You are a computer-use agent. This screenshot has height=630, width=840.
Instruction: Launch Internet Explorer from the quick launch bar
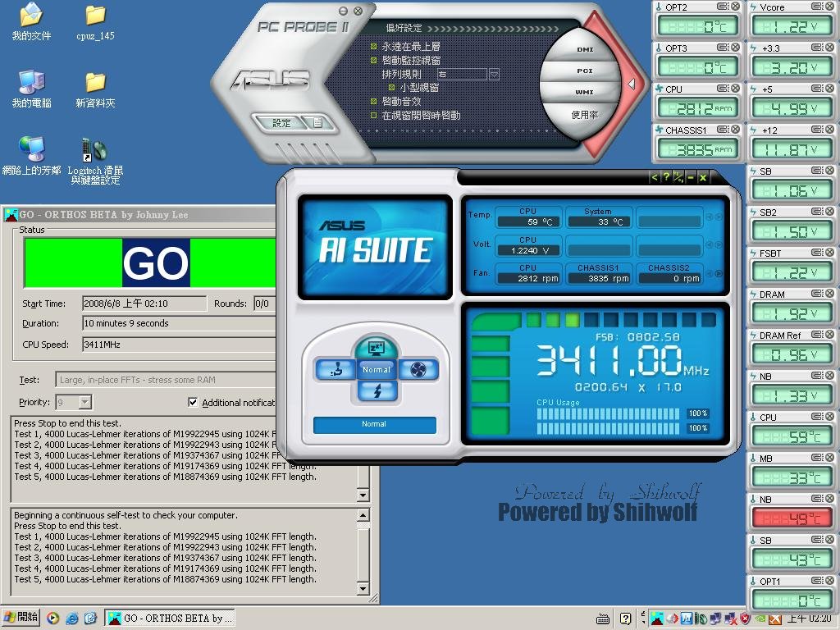(72, 619)
